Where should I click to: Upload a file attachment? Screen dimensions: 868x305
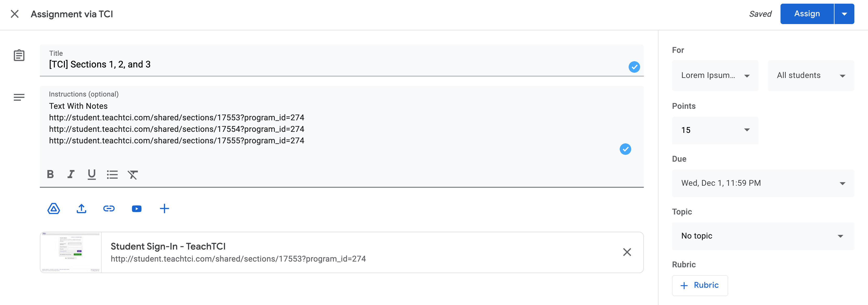(81, 209)
